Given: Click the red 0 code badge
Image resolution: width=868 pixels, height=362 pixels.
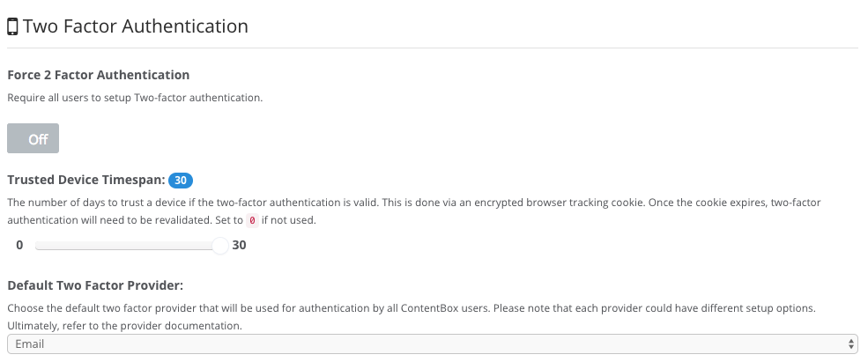Looking at the screenshot, I should click(x=251, y=220).
